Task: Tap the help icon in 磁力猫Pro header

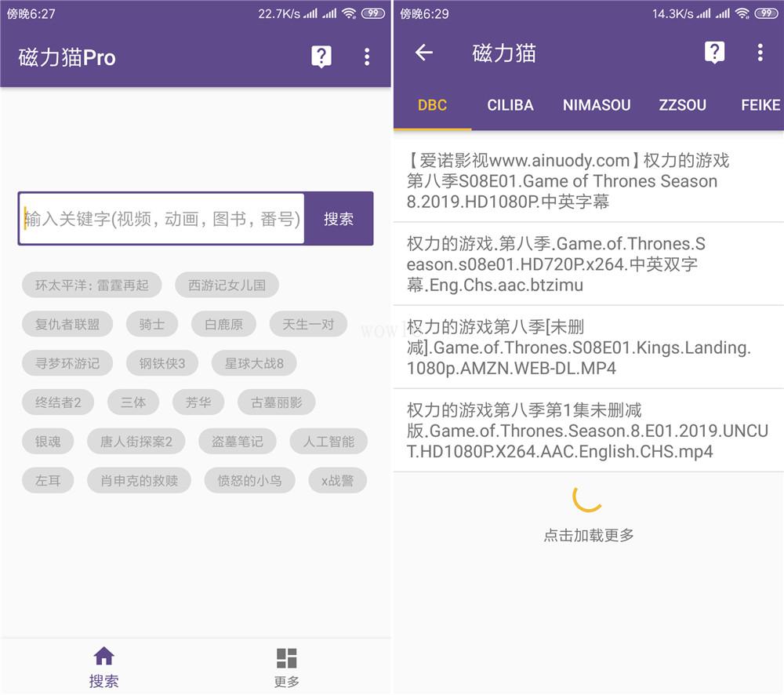Action: [321, 56]
